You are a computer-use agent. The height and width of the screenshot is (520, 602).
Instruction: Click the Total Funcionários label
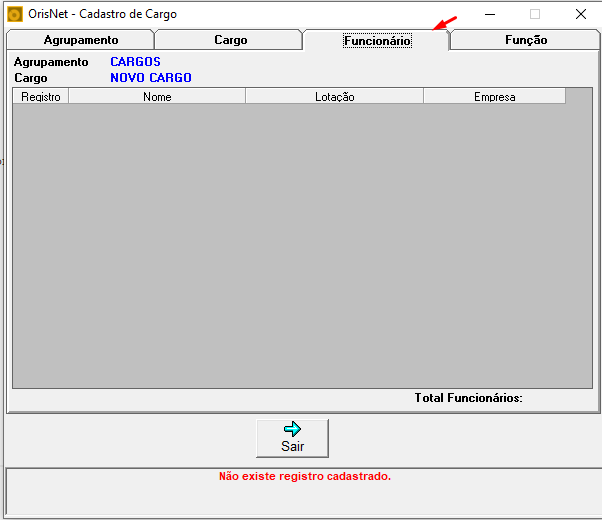[468, 398]
